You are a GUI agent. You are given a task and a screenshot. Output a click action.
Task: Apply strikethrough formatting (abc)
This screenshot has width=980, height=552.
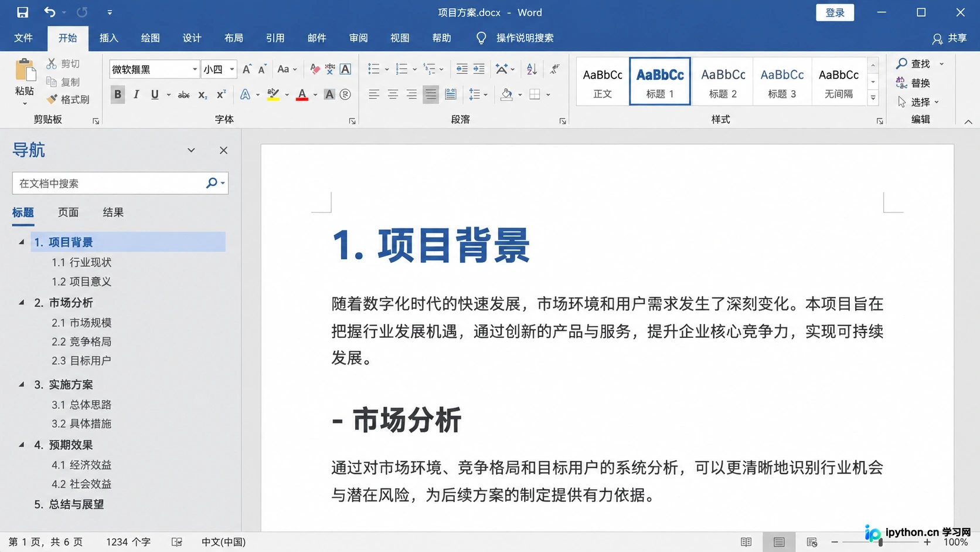coord(183,94)
